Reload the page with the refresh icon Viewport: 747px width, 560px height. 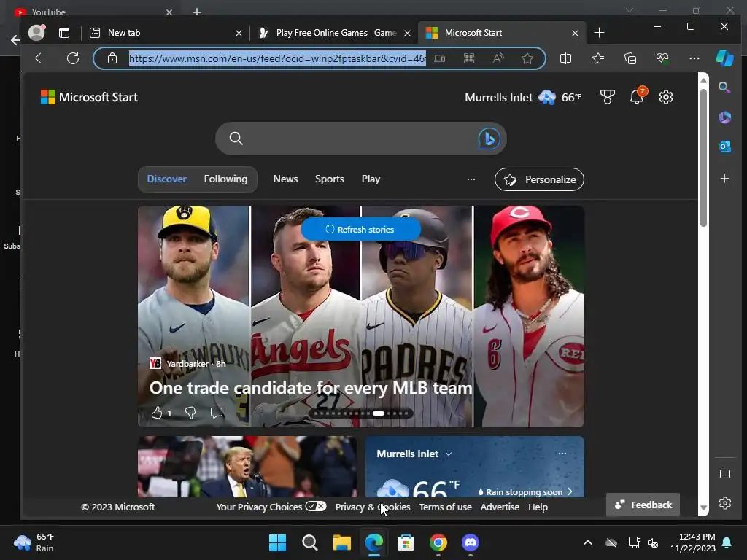(73, 58)
